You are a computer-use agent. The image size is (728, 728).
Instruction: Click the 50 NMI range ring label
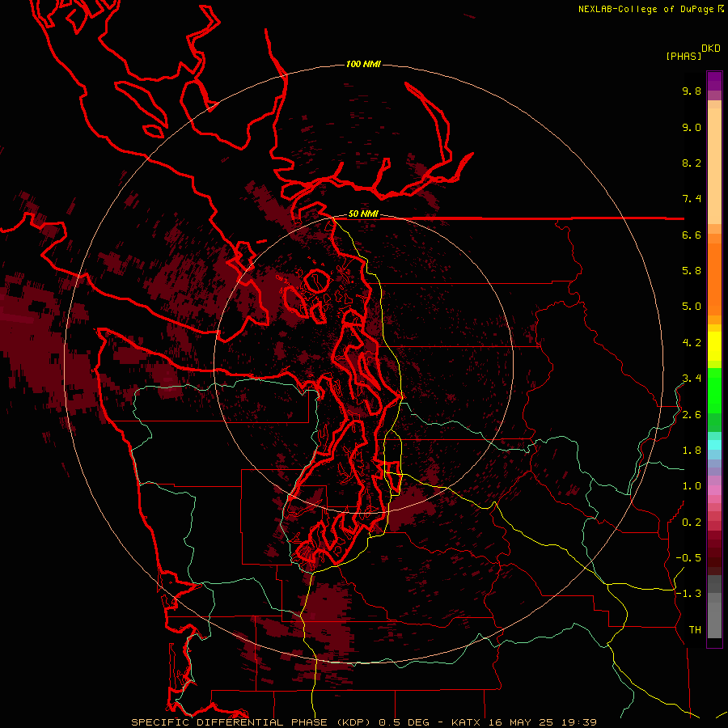click(363, 214)
